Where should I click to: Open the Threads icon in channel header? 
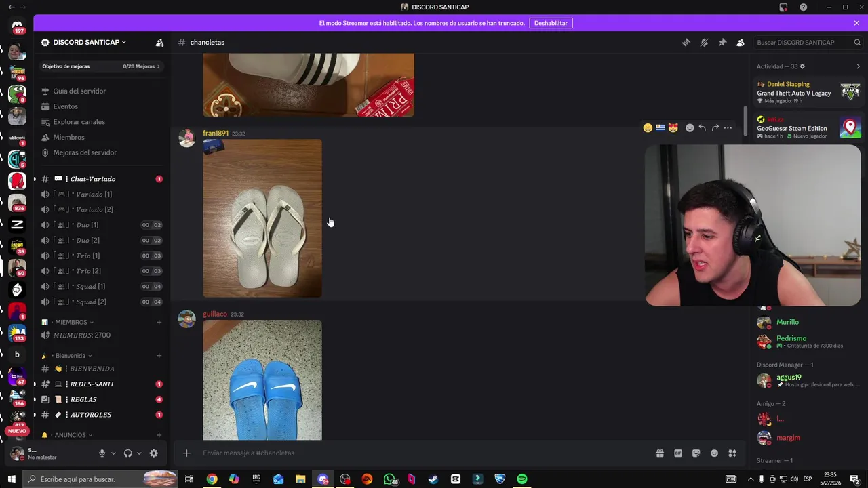(686, 42)
